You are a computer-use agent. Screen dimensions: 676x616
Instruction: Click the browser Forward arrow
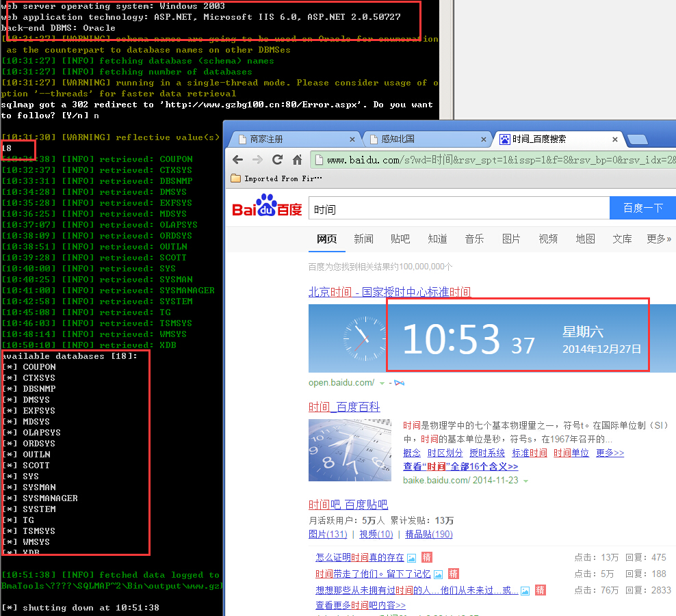pyautogui.click(x=257, y=160)
